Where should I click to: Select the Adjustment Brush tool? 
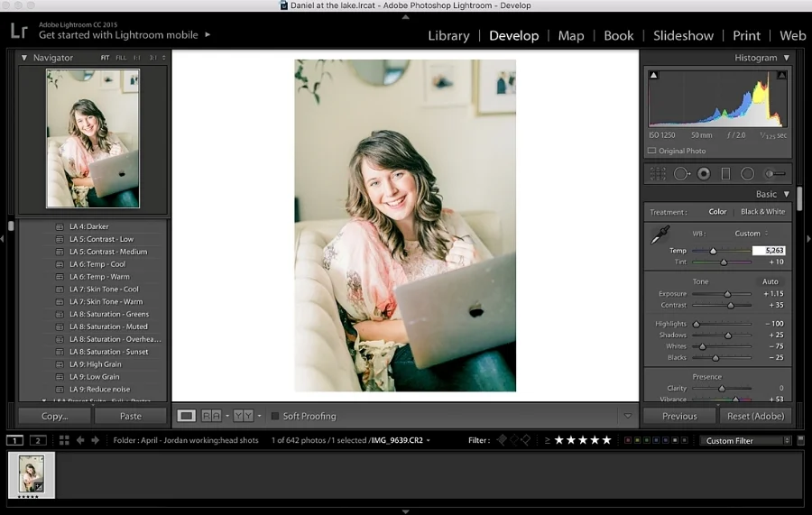(x=775, y=174)
